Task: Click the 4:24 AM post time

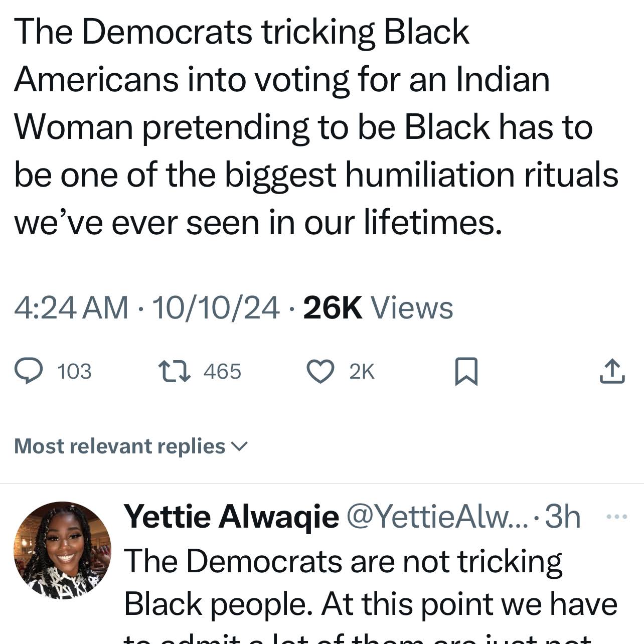Action: 71,307
